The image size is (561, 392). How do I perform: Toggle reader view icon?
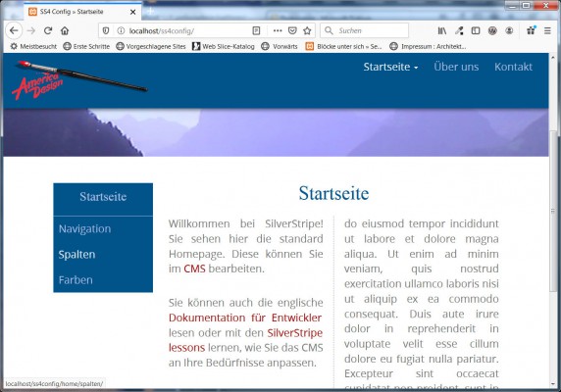[256, 30]
